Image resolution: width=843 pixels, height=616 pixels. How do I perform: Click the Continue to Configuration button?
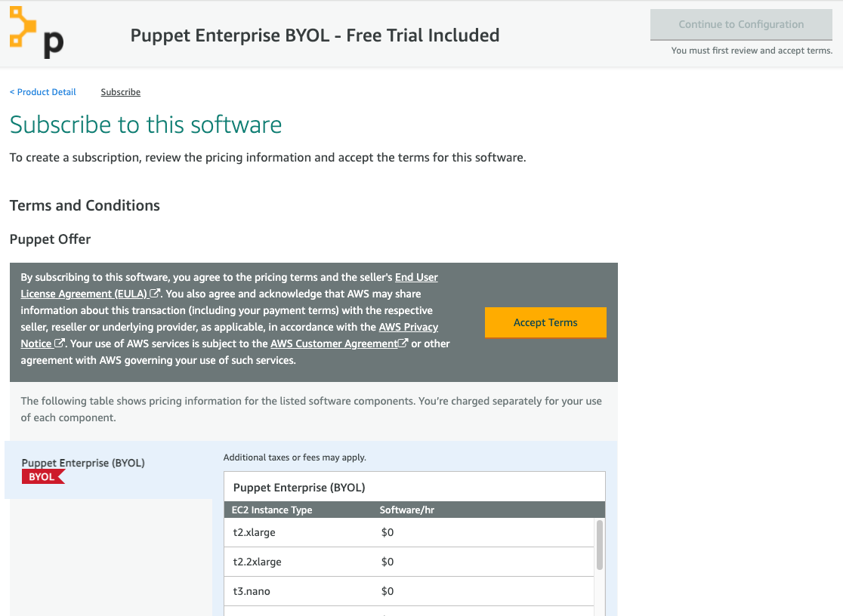click(741, 25)
